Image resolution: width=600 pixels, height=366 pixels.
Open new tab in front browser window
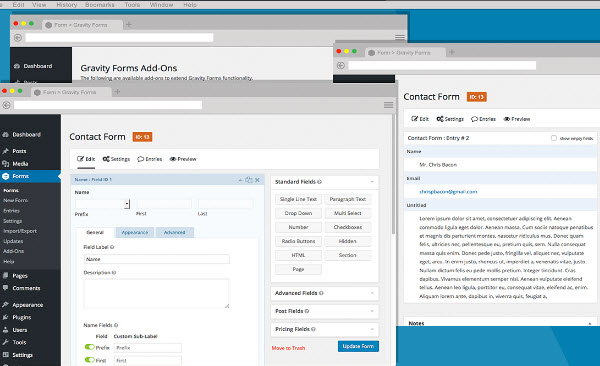pos(117,92)
